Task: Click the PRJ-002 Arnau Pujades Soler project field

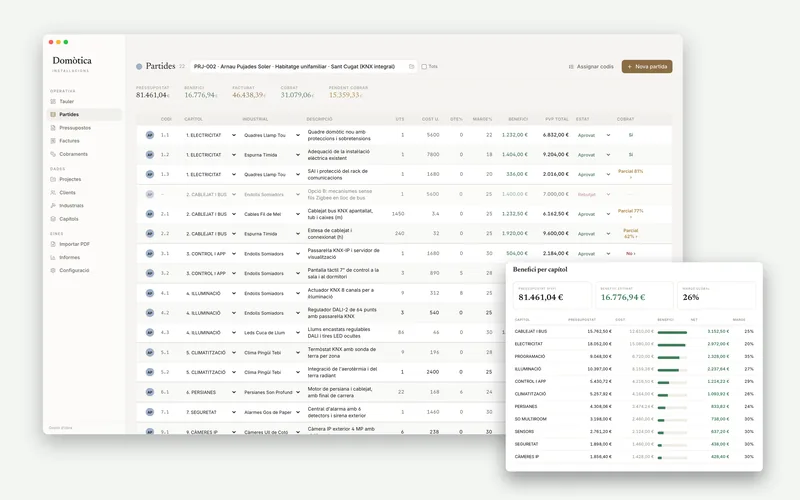Action: 303,66
